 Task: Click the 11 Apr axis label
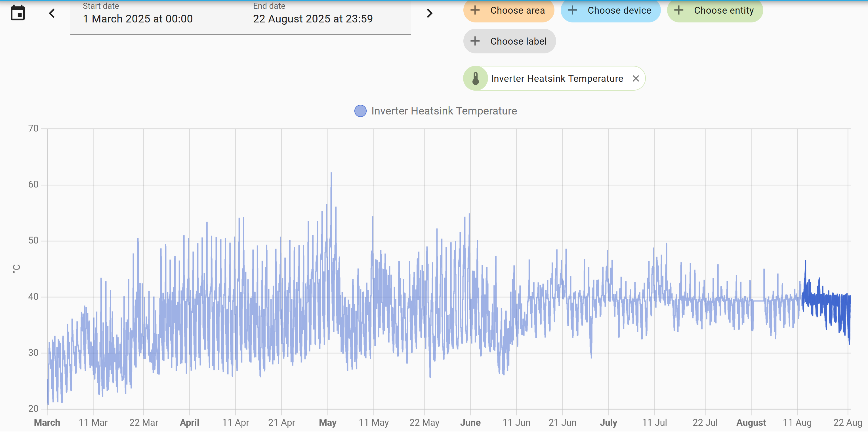coord(236,423)
